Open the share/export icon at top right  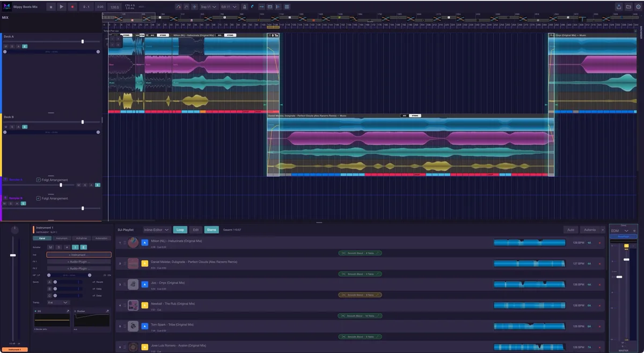[619, 6]
